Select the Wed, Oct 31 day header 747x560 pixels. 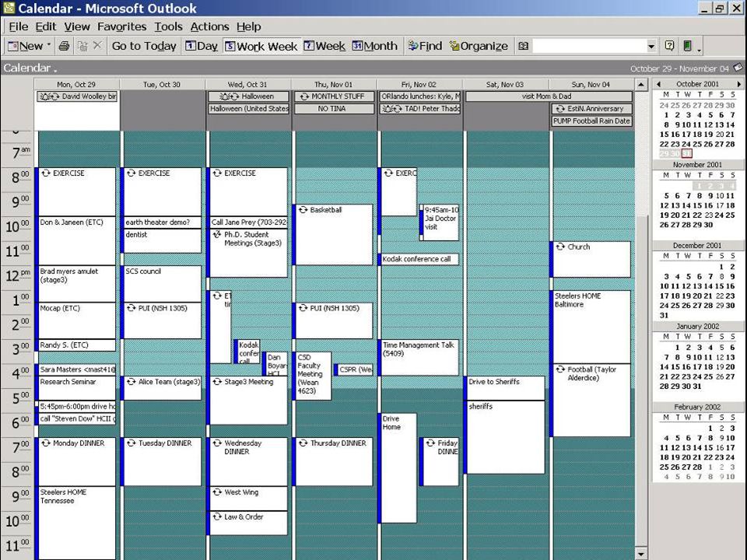click(x=247, y=84)
